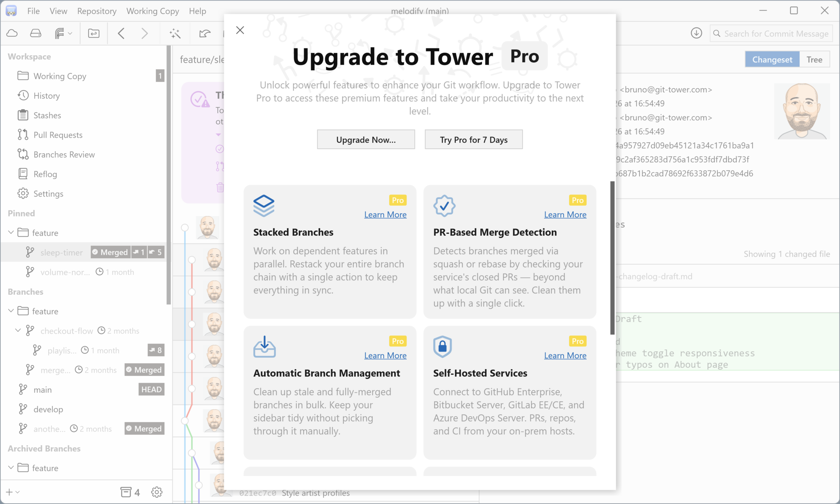Click the Self-Hosted Services lock shield icon
The width and height of the screenshot is (840, 504).
tap(442, 346)
